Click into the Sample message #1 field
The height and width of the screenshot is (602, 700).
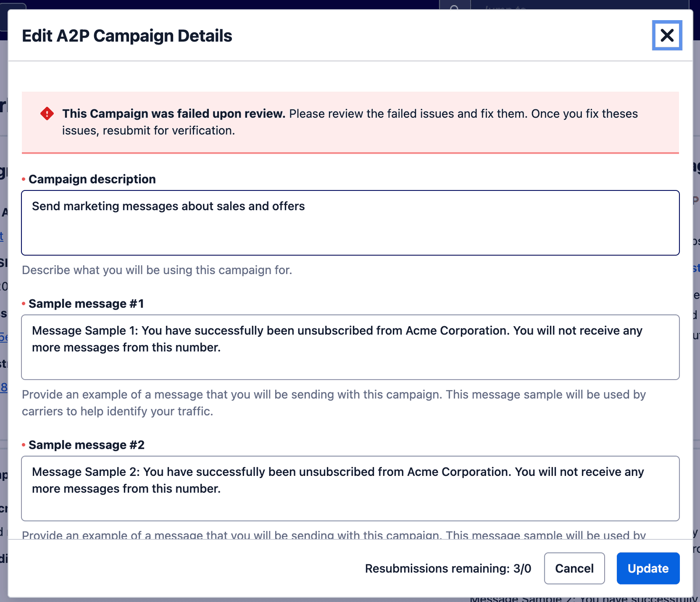[x=350, y=347]
